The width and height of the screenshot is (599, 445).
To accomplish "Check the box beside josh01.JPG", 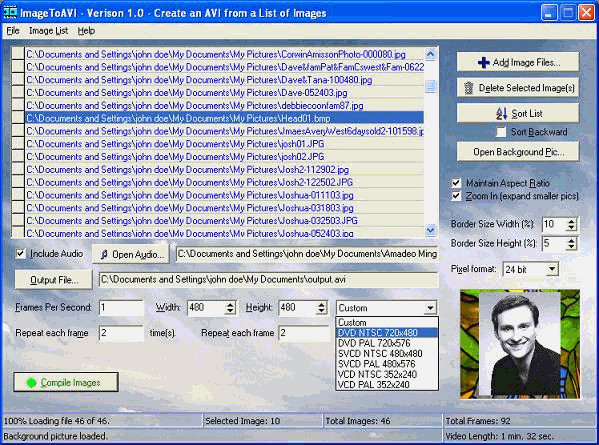I will [x=18, y=144].
